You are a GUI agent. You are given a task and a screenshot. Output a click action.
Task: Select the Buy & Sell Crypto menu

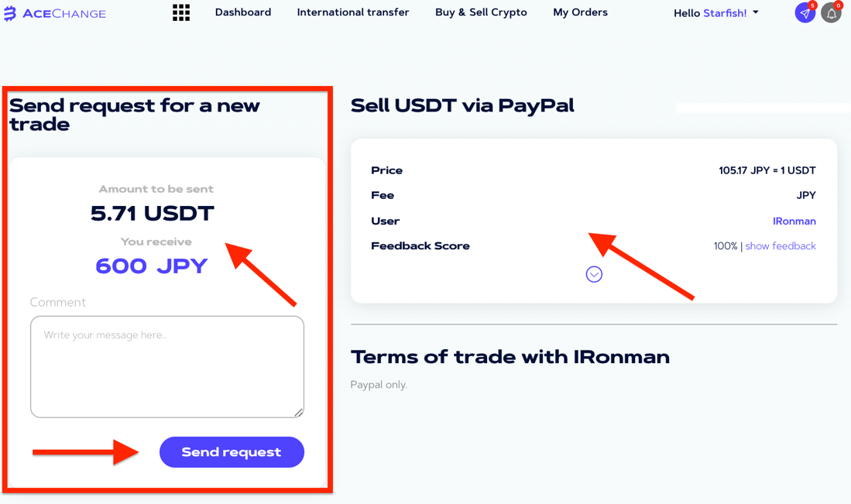pos(481,12)
